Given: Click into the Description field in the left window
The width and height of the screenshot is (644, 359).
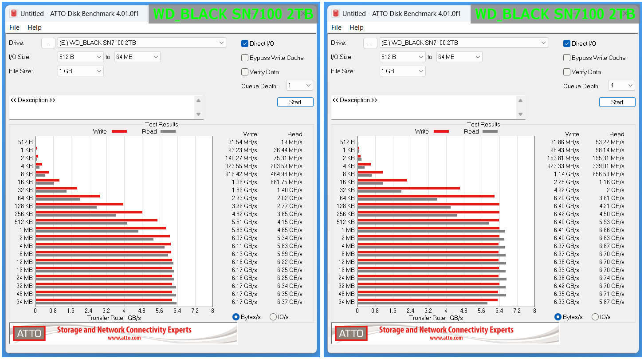Looking at the screenshot, I should point(102,107).
